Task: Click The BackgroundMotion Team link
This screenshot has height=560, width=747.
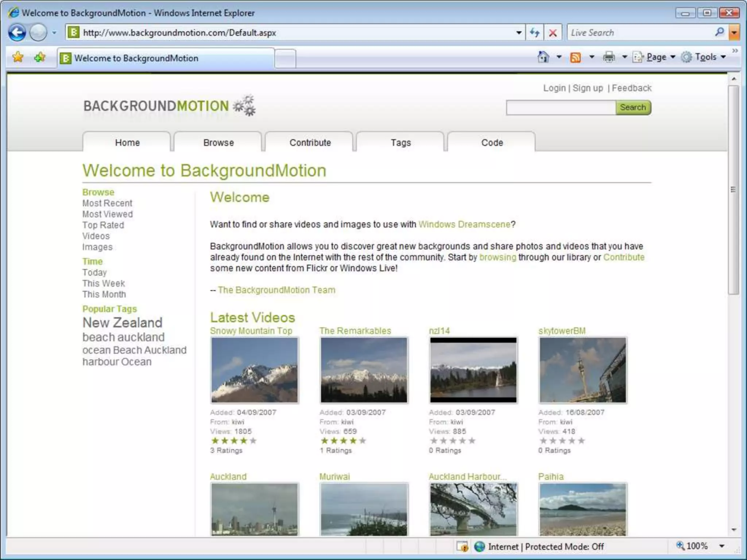Action: [276, 290]
